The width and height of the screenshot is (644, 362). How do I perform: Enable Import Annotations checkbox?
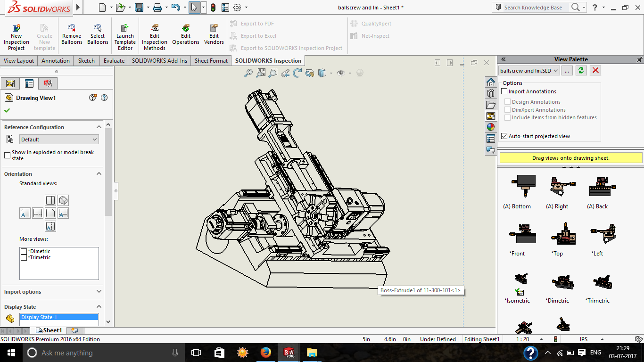(504, 91)
